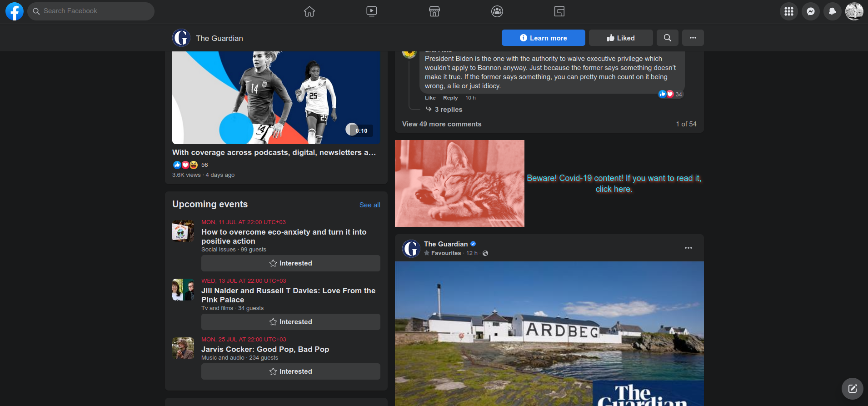The width and height of the screenshot is (868, 406).
Task: Open The Guardian post author name
Action: (x=446, y=244)
